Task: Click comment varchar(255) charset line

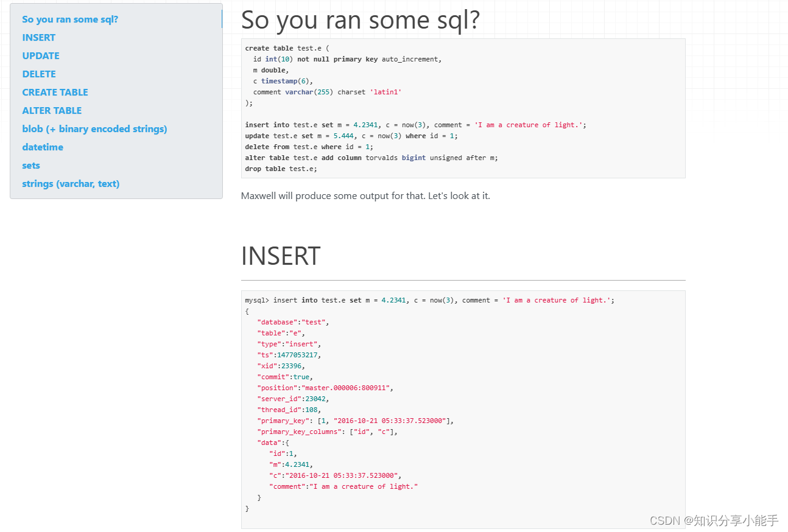Action: click(x=328, y=92)
